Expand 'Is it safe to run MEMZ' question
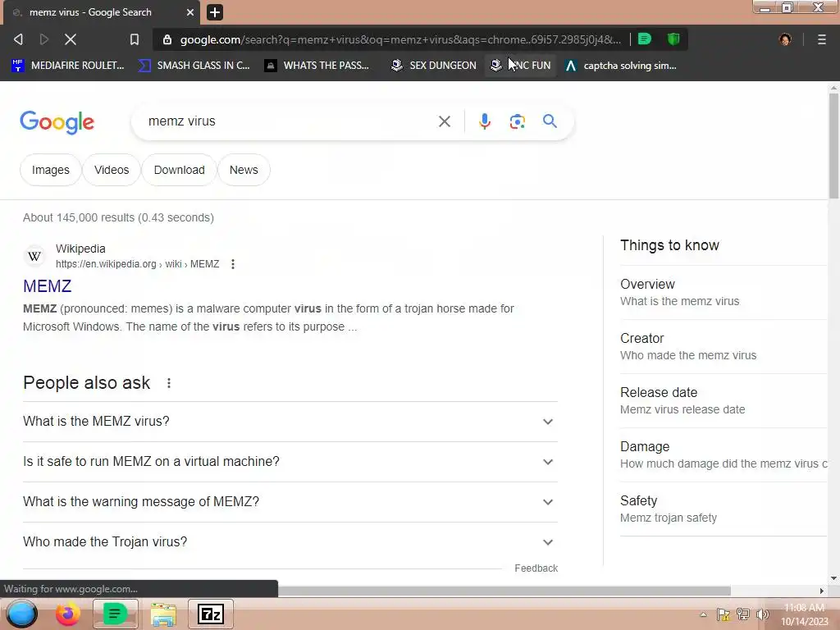840x630 pixels. coord(290,462)
